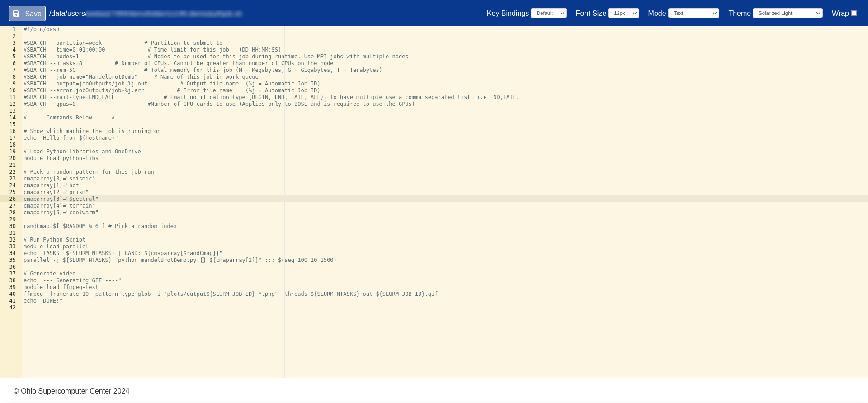Click cmaparray[5]="coolwarm" line

coord(61,213)
